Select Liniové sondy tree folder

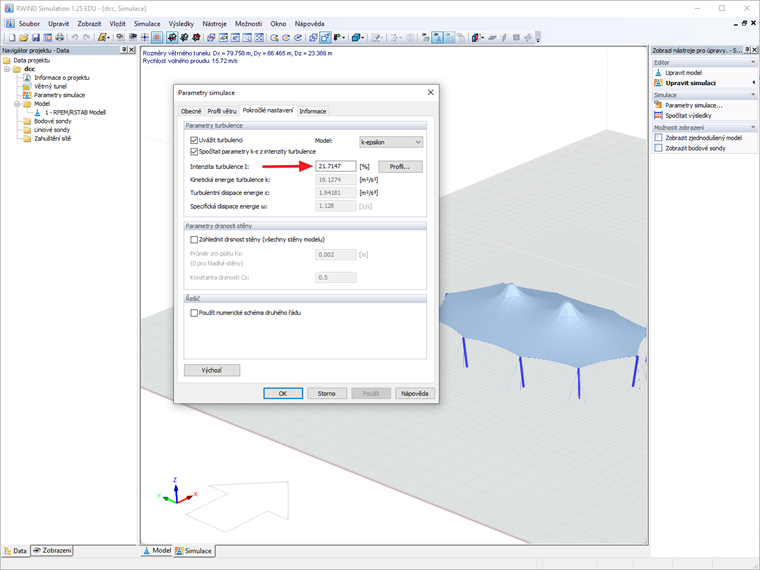coord(52,130)
